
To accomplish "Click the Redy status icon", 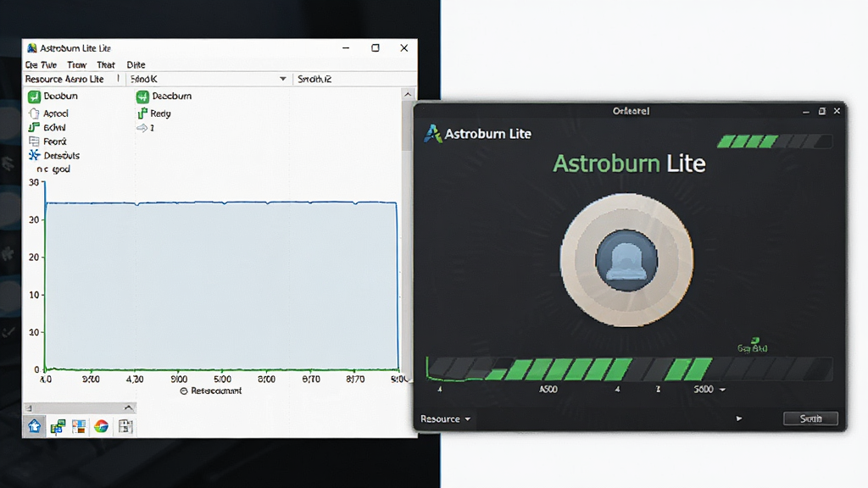I will [x=142, y=114].
